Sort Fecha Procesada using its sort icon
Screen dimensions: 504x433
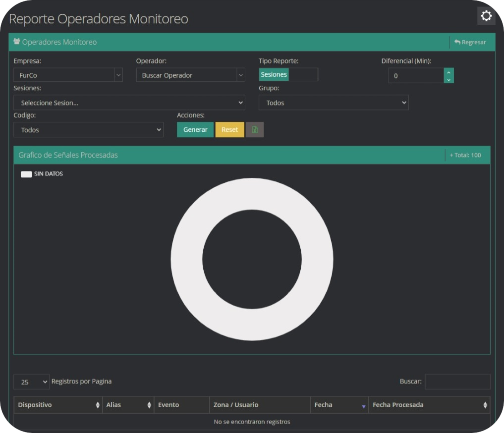485,405
